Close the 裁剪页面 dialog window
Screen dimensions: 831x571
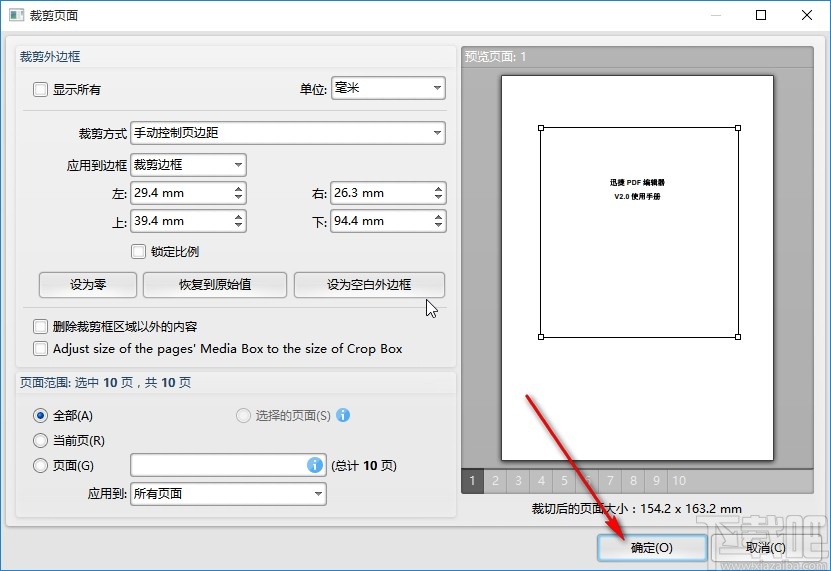[x=807, y=15]
